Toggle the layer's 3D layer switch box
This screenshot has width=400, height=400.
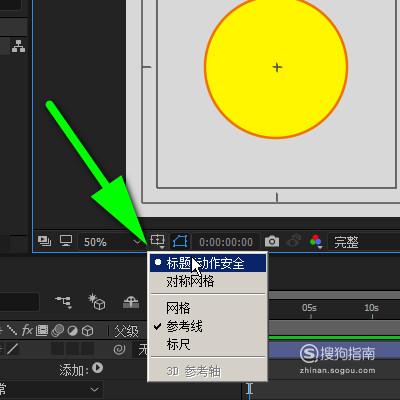[88, 349]
